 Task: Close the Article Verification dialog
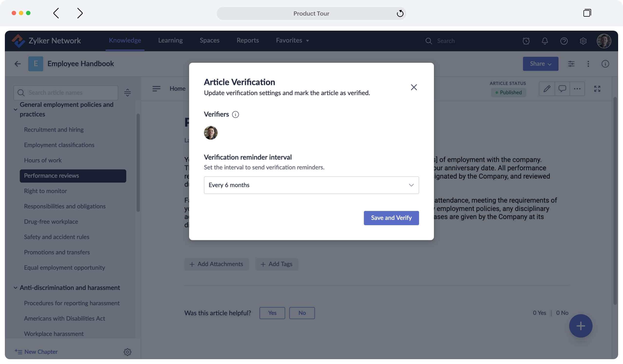tap(414, 87)
